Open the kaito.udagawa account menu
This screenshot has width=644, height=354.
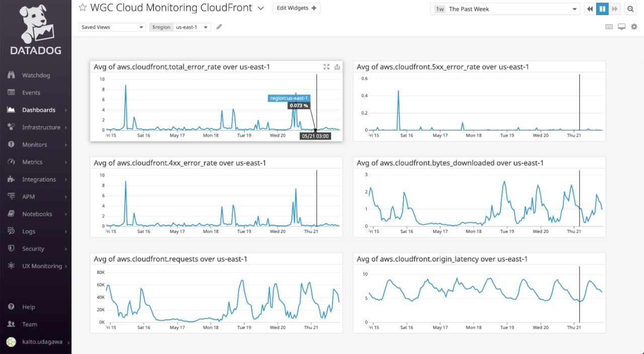[38, 341]
